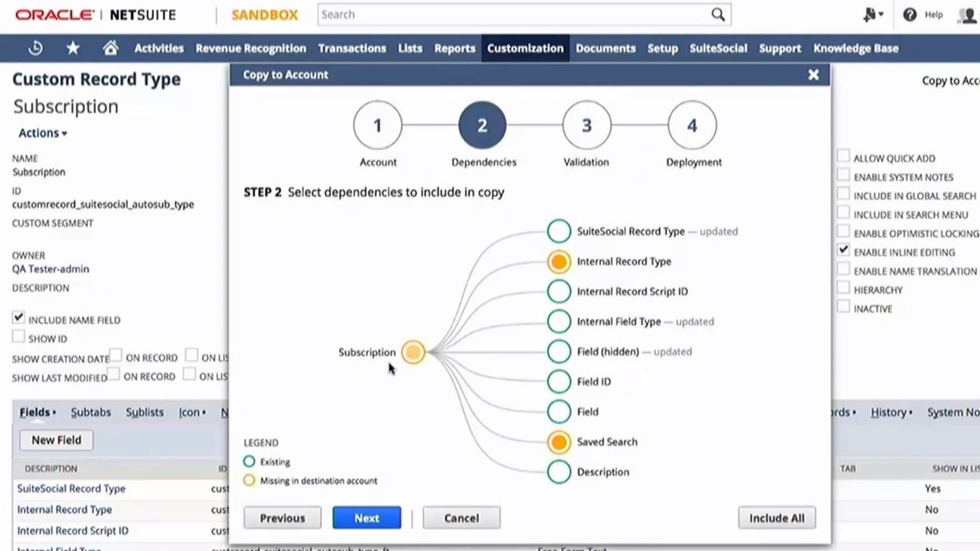The height and width of the screenshot is (551, 980).
Task: Open the Transactions menu
Action: tap(352, 48)
